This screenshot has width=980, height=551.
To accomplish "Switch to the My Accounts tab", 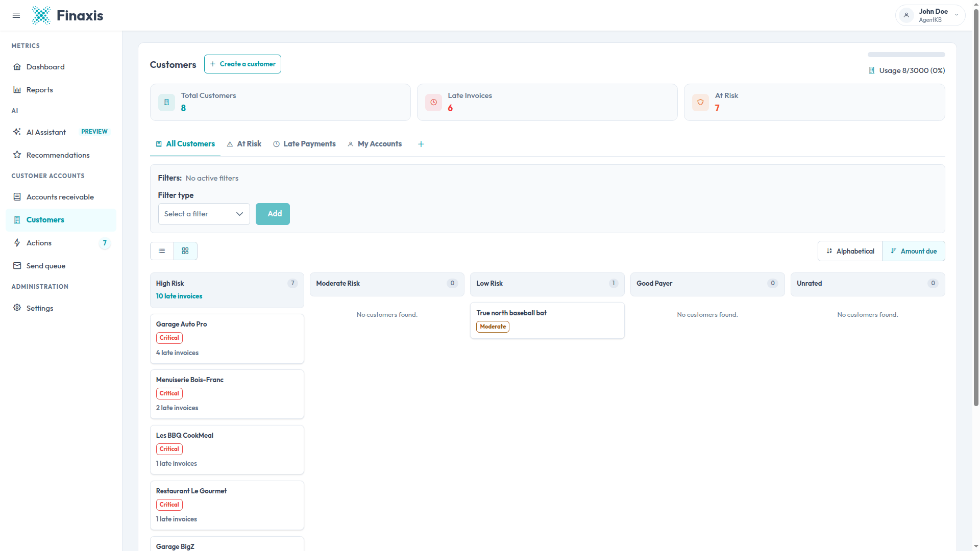I will point(375,144).
